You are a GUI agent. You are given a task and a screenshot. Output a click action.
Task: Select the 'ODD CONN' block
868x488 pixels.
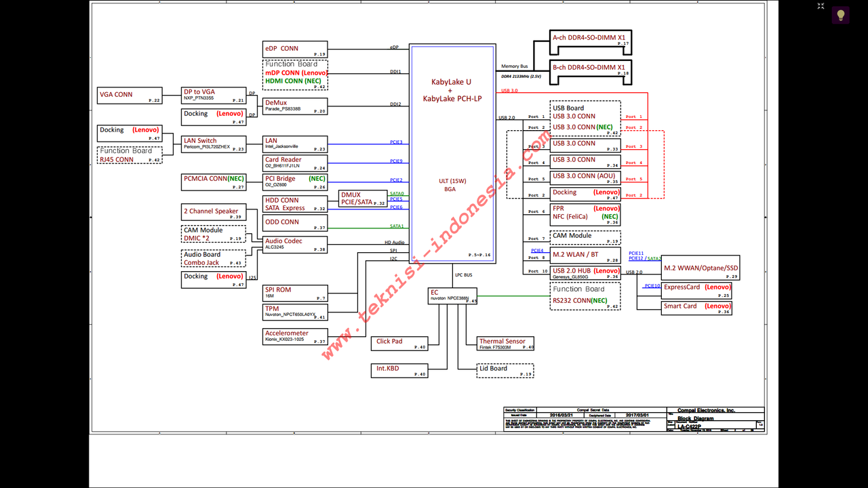pos(295,222)
